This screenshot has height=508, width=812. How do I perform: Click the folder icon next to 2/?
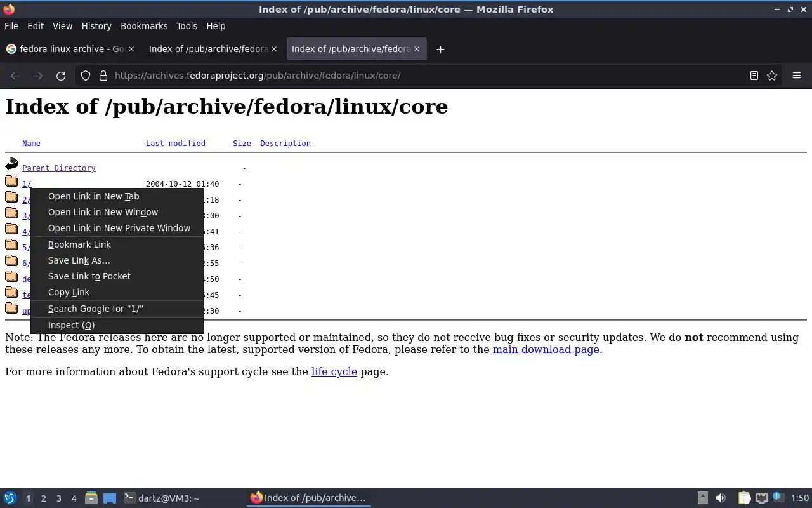pos(11,197)
